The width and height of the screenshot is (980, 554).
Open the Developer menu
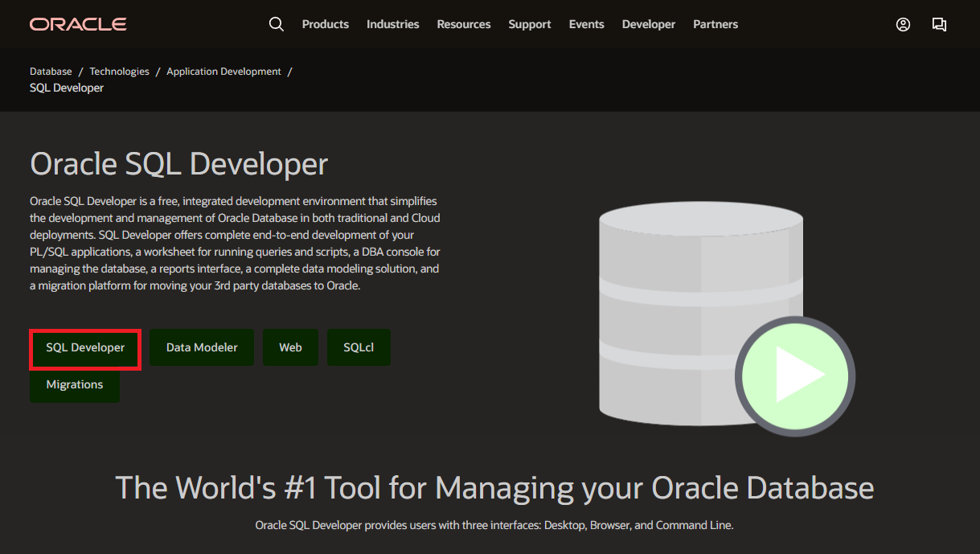pyautogui.click(x=649, y=24)
